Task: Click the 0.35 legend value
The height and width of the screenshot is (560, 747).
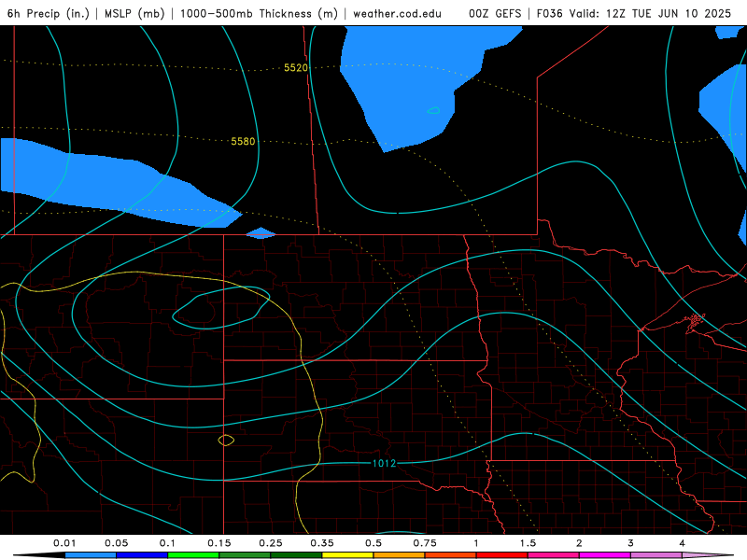Action: click(322, 543)
